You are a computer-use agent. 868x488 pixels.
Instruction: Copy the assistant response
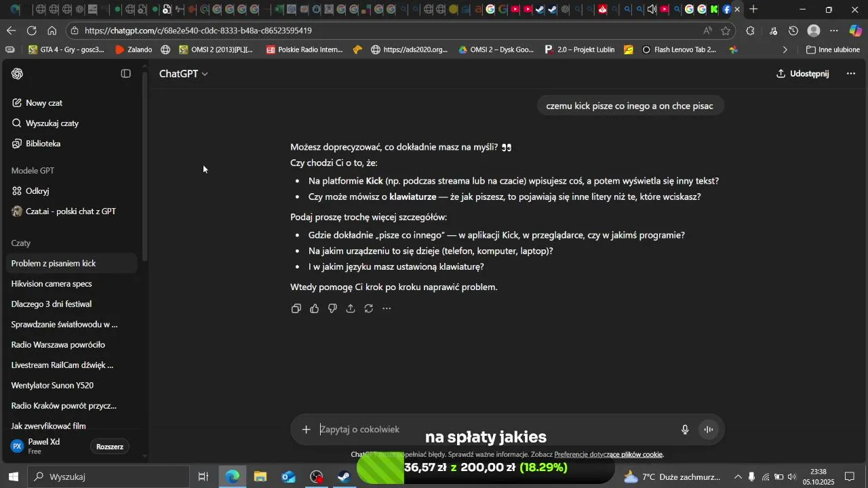296,308
